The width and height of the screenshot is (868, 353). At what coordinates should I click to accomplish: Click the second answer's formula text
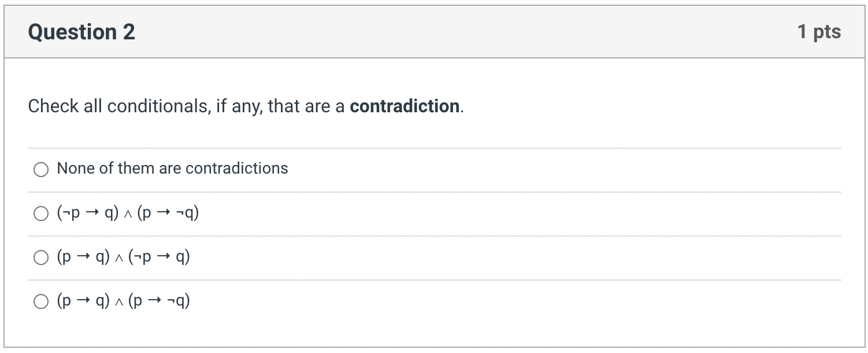tap(127, 213)
